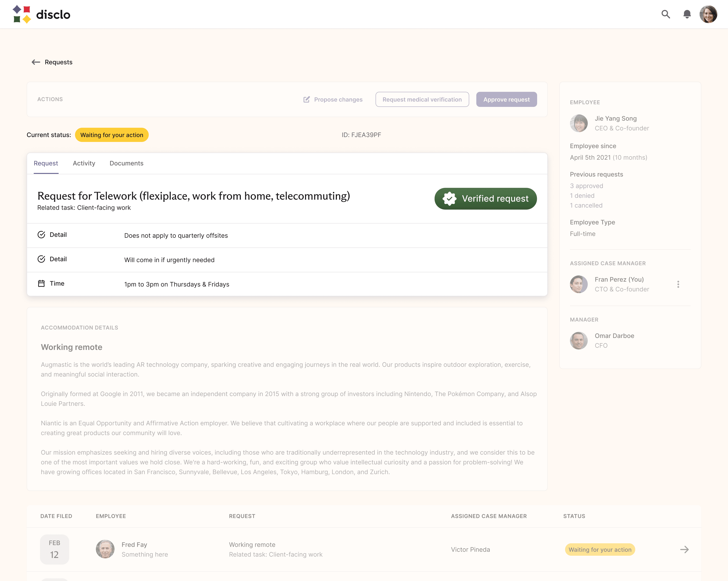This screenshot has height=581, width=728.
Task: Open the search icon in the header
Action: [x=666, y=14]
